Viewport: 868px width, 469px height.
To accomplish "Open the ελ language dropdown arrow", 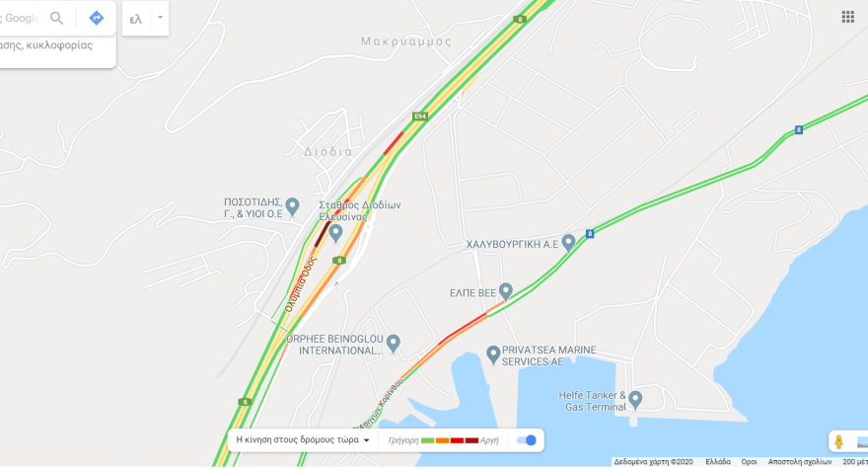I will 160,18.
